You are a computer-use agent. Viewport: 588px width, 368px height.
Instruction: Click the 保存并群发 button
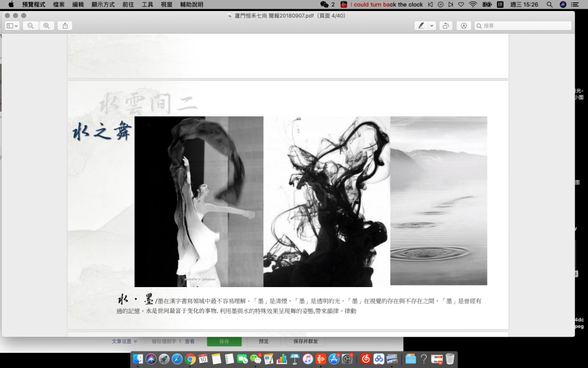click(x=305, y=341)
